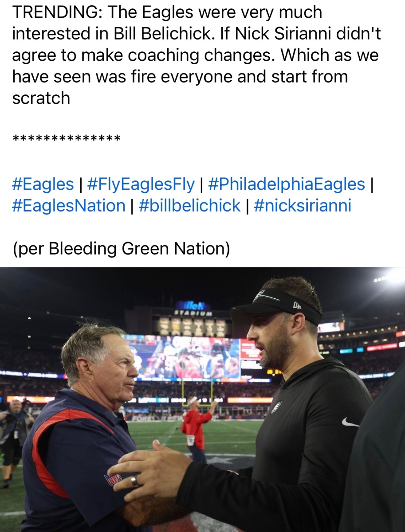Click the "(per Bleeding Green Nation)" credit
The height and width of the screenshot is (532, 405).
point(121,248)
